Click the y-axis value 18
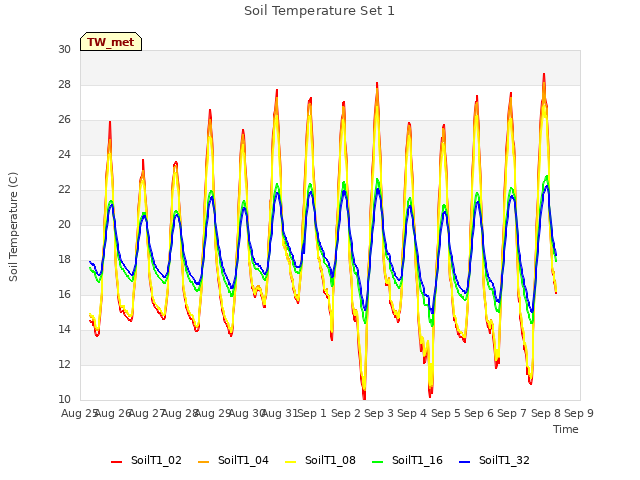The width and height of the screenshot is (640, 480). (64, 260)
